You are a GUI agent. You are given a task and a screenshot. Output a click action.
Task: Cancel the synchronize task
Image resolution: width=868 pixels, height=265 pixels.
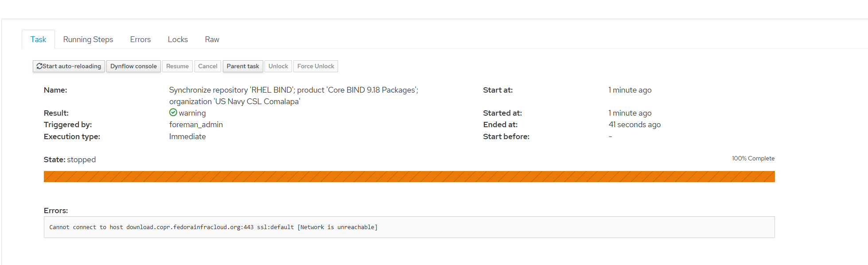[207, 66]
